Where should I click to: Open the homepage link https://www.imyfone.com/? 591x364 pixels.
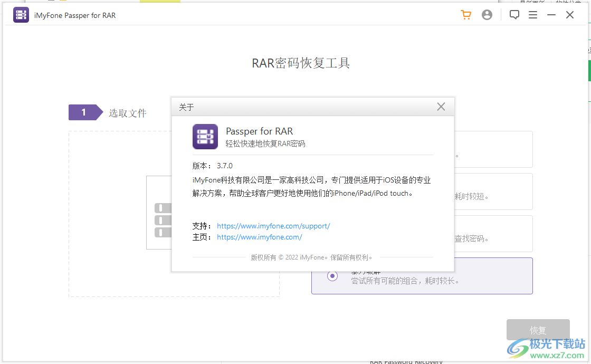coord(259,237)
